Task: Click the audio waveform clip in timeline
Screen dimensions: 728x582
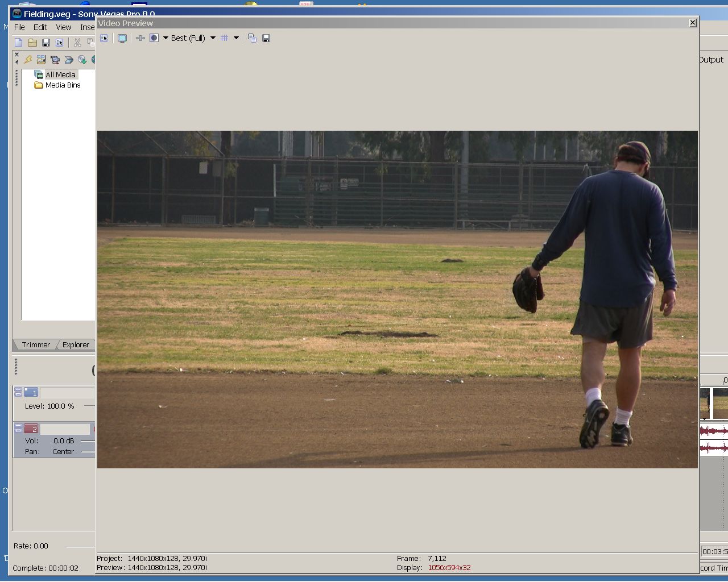Action: click(714, 439)
